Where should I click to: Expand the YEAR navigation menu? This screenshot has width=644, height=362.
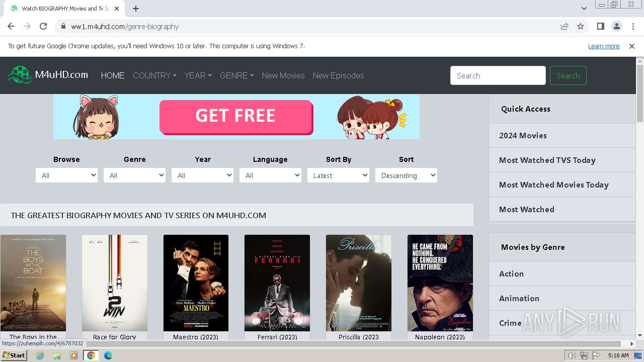point(198,75)
